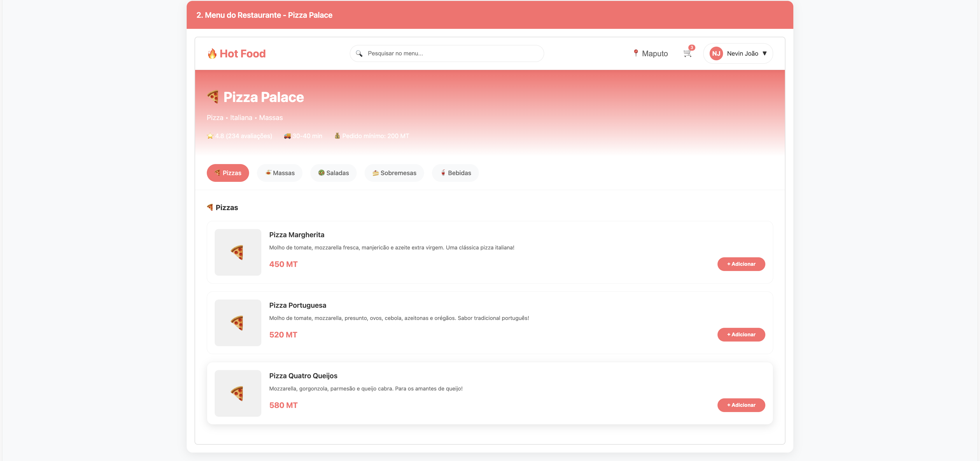Click the pizza emoji in the Pizza Palace banner

[213, 97]
